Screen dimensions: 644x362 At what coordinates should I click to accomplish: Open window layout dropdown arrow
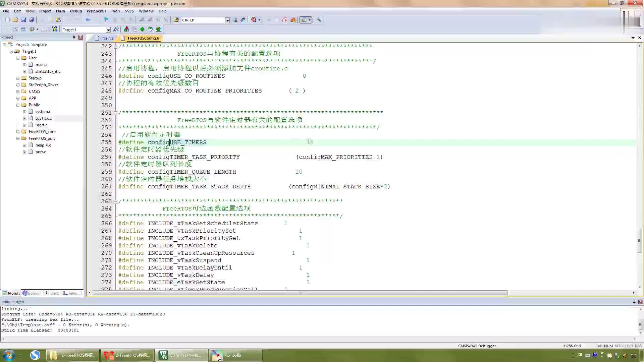[309, 20]
